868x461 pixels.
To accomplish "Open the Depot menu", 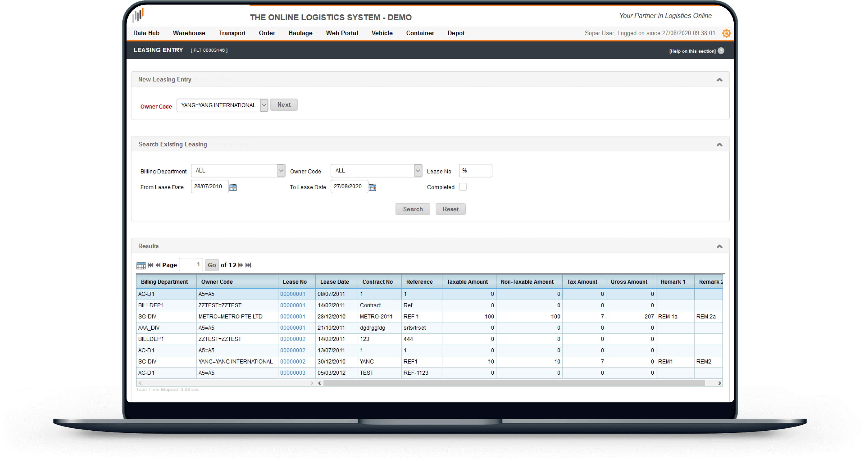I will tap(456, 33).
